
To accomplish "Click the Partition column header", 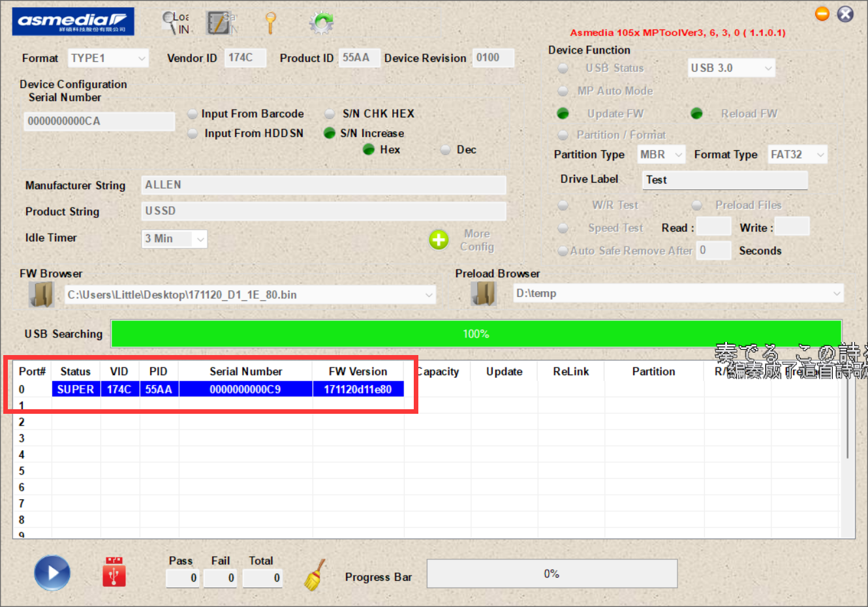I will (653, 371).
